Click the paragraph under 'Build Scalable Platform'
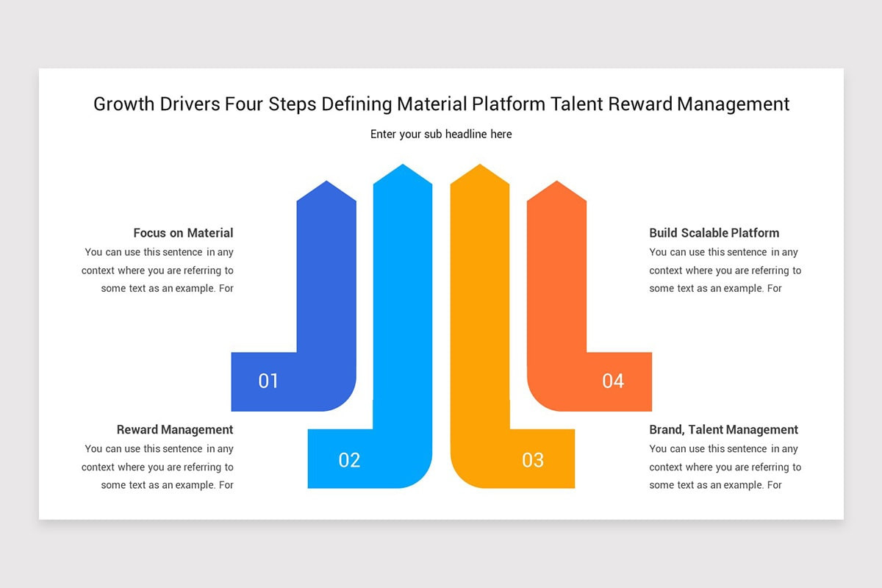 click(725, 270)
